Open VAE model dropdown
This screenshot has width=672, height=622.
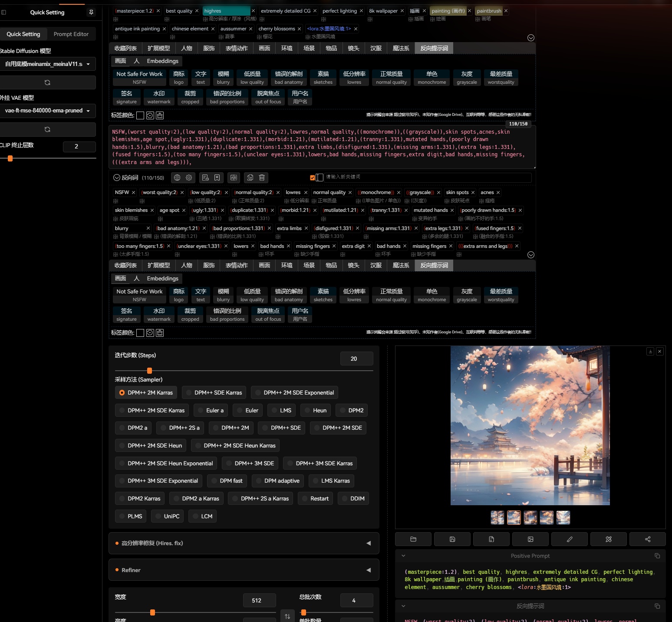pos(47,111)
